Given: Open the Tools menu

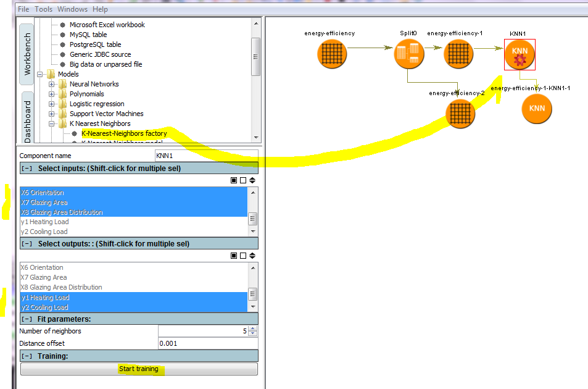Looking at the screenshot, I should (44, 9).
